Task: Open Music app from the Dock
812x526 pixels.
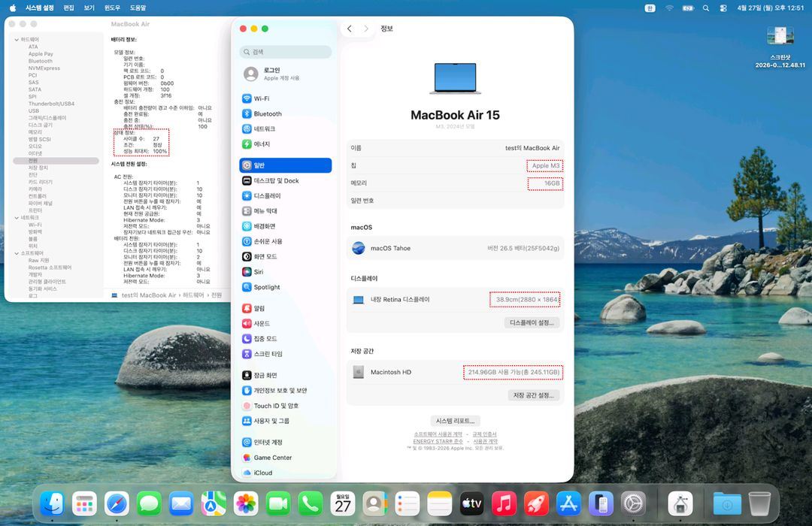Action: 504,503
